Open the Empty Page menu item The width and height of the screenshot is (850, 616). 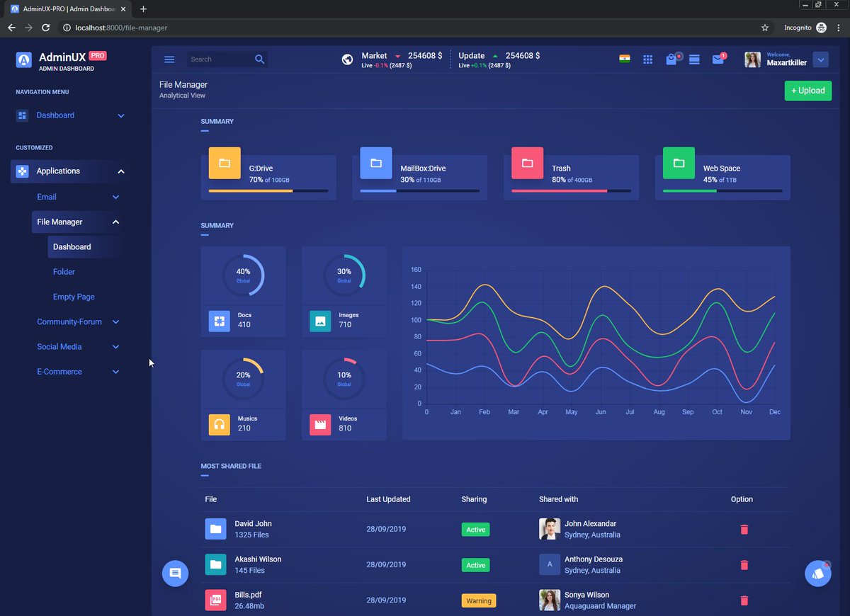click(74, 297)
